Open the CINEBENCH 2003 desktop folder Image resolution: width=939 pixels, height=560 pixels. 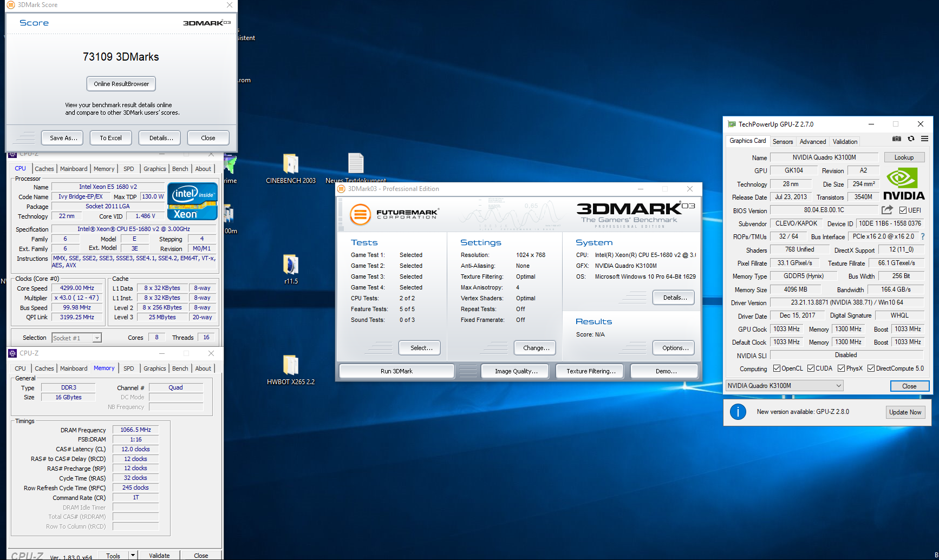point(291,169)
